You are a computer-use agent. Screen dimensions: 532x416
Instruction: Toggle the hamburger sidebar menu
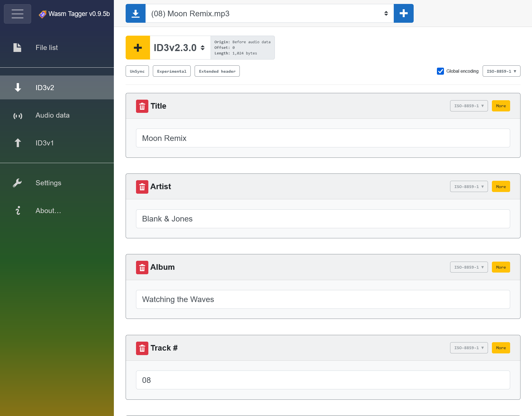(x=17, y=14)
